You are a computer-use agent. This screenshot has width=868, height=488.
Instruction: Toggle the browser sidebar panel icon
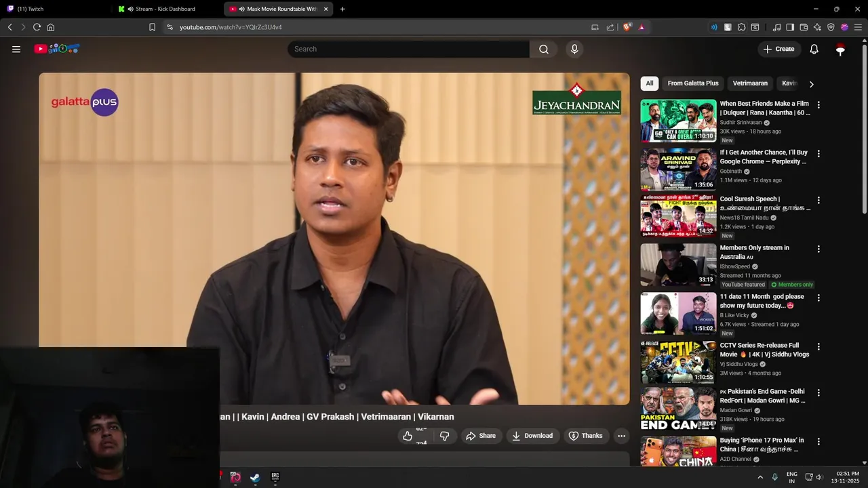click(790, 27)
